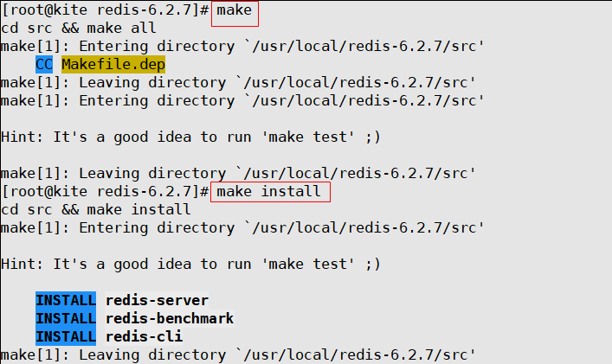Click the highlighted 'Makefile.dep' text

tap(113, 64)
